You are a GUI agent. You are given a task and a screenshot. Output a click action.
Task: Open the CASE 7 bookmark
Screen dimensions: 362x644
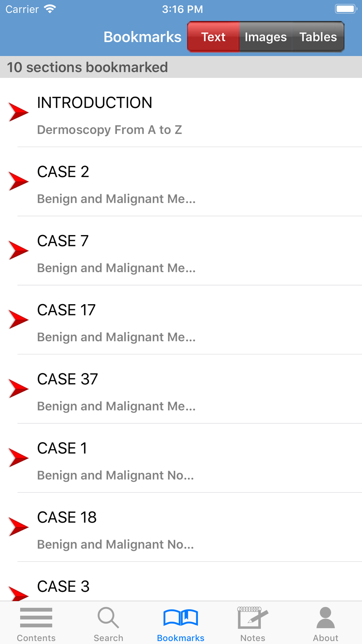181,251
